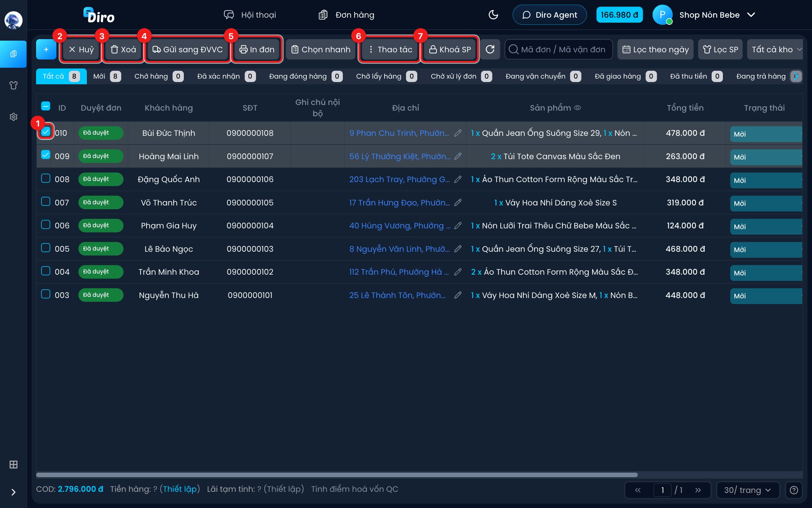Check order 008 checkbox
The width and height of the screenshot is (812, 508).
(x=45, y=178)
